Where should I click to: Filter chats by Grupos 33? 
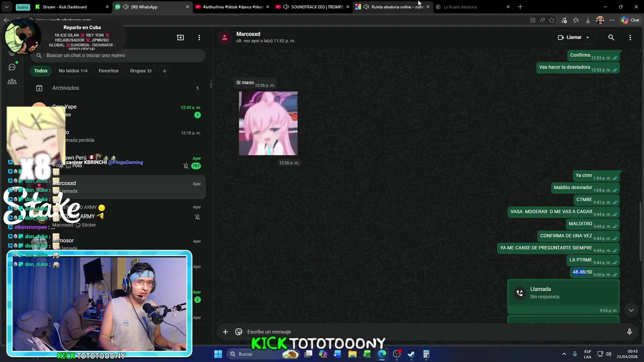[x=140, y=71]
